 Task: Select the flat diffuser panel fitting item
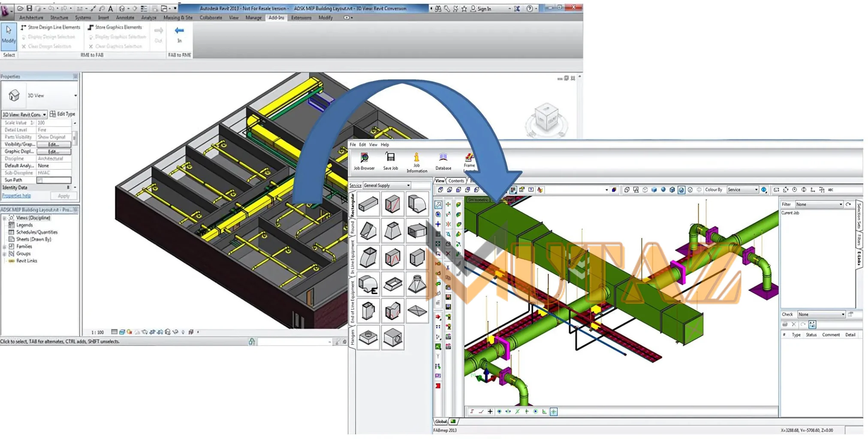(x=417, y=311)
